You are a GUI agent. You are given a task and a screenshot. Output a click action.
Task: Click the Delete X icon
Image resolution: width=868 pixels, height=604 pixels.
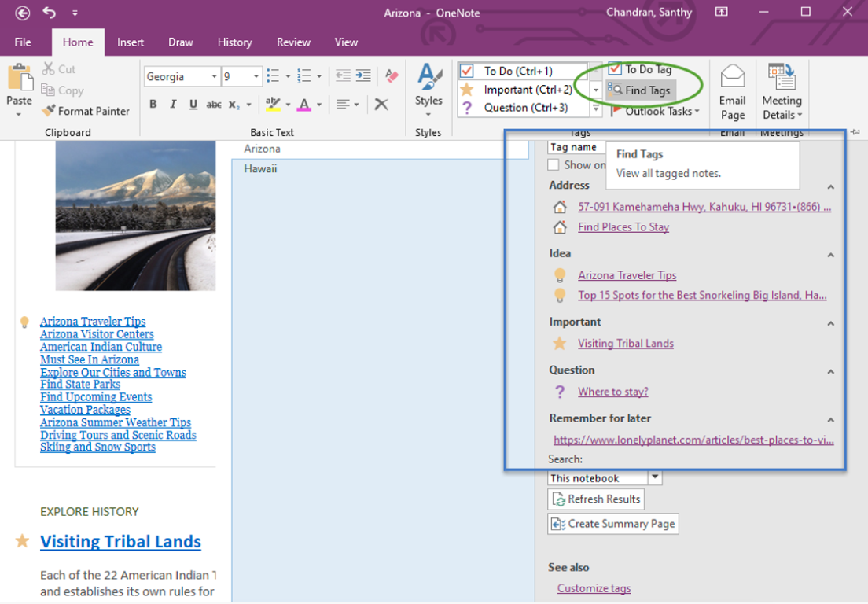click(381, 104)
